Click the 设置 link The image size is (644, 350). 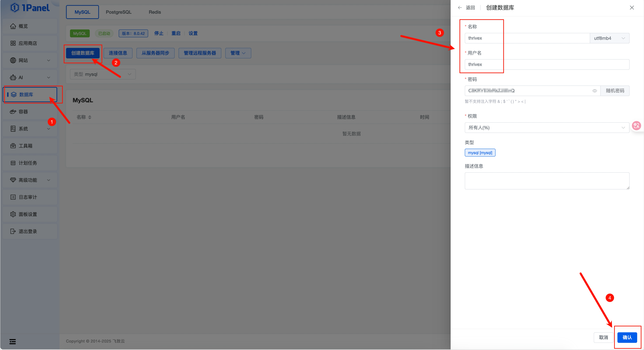[x=193, y=33]
